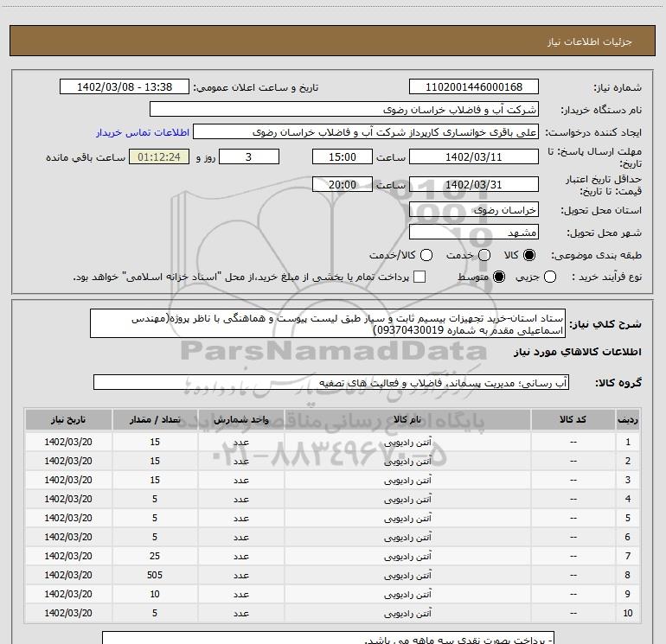Click the request creator field علی باقری خوانساری
This screenshot has width=666, height=644.
coord(366,132)
